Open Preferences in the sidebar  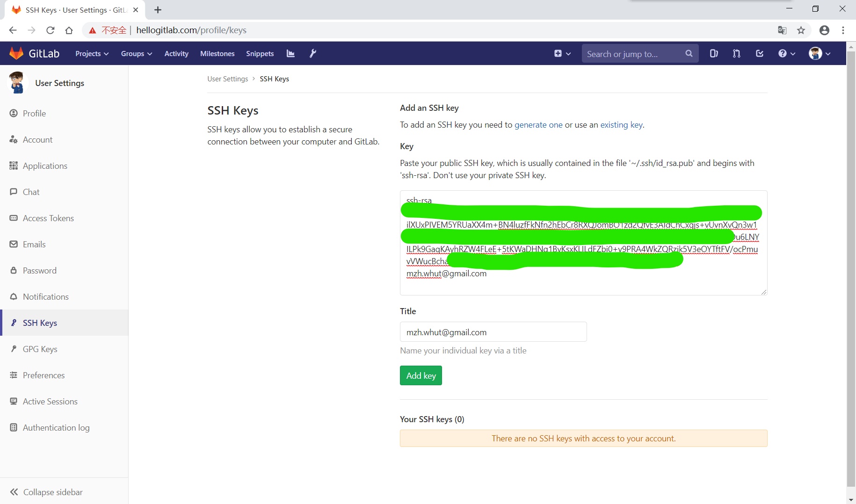point(64,375)
